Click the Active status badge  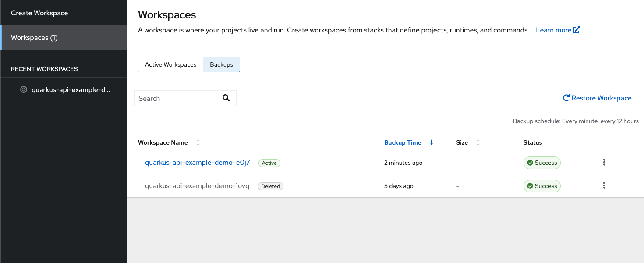point(269,163)
